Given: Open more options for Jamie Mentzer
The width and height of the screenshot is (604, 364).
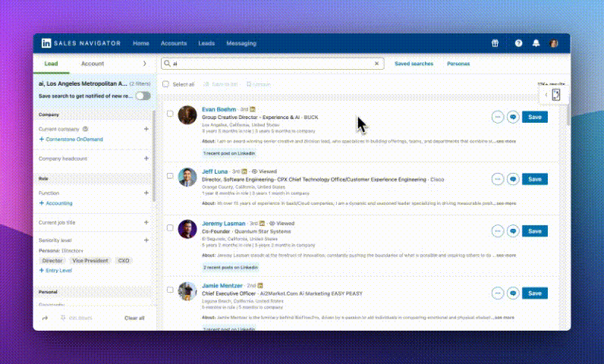Looking at the screenshot, I should point(498,293).
